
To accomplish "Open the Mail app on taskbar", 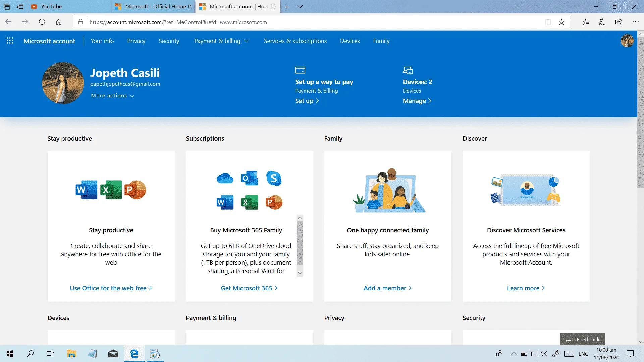I will click(113, 354).
